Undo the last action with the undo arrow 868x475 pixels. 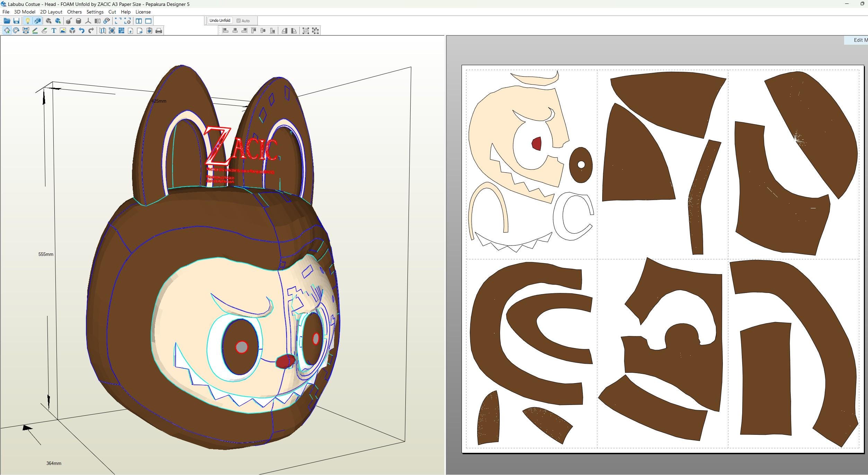[x=82, y=31]
